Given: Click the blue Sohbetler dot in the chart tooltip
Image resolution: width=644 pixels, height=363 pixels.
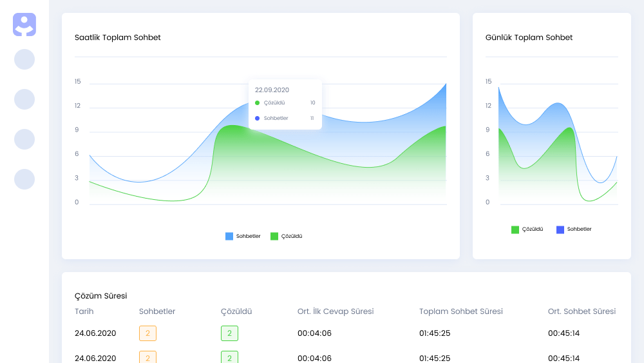Looking at the screenshot, I should (x=257, y=118).
